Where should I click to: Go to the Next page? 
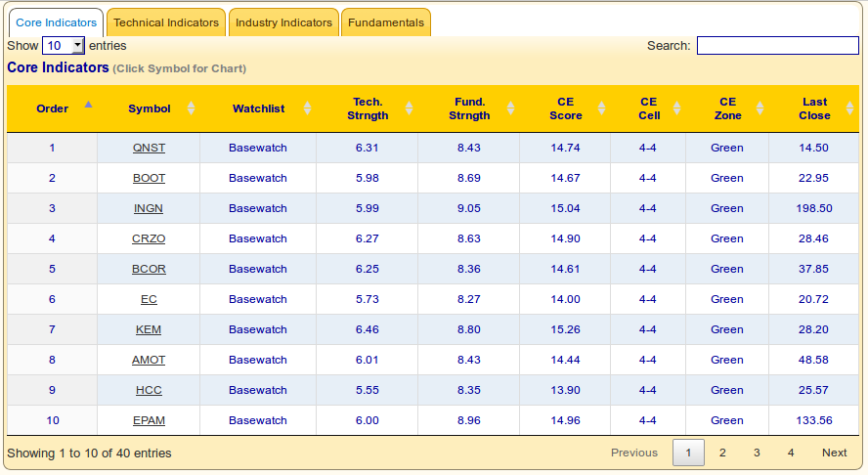tap(834, 453)
